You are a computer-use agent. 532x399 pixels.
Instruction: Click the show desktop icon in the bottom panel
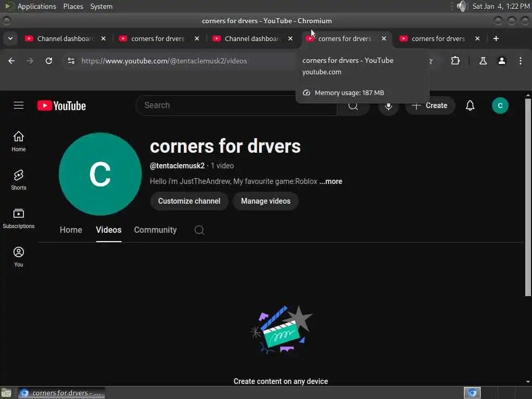(x=6, y=393)
